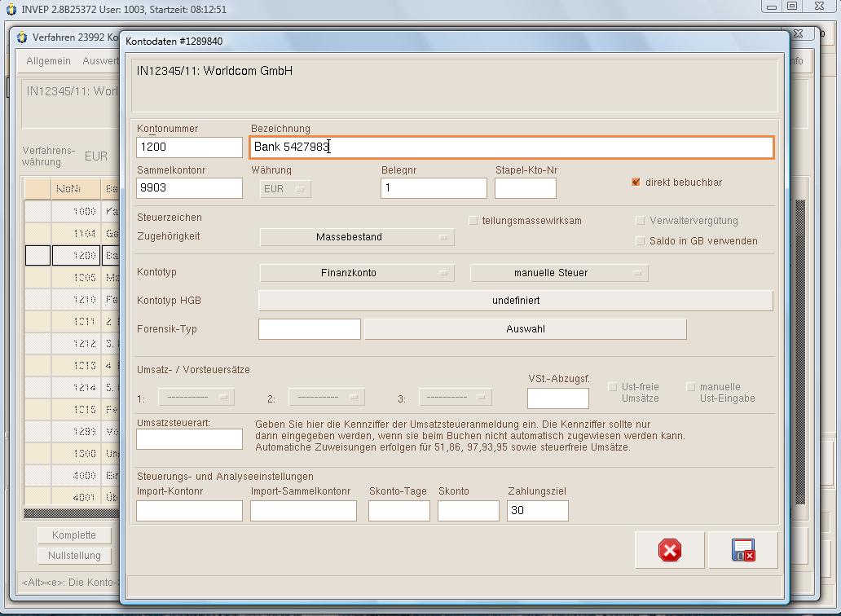Open the 'Allgemein' menu

click(x=48, y=61)
